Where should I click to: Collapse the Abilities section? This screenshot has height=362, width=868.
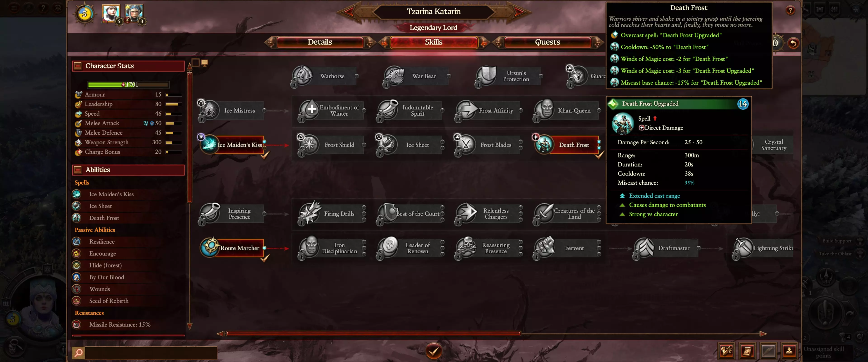[78, 169]
